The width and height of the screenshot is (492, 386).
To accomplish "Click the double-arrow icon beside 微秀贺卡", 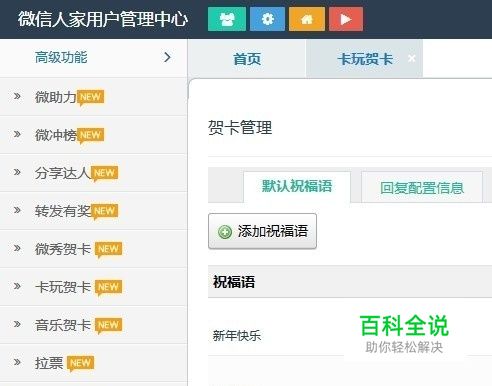I will point(17,248).
